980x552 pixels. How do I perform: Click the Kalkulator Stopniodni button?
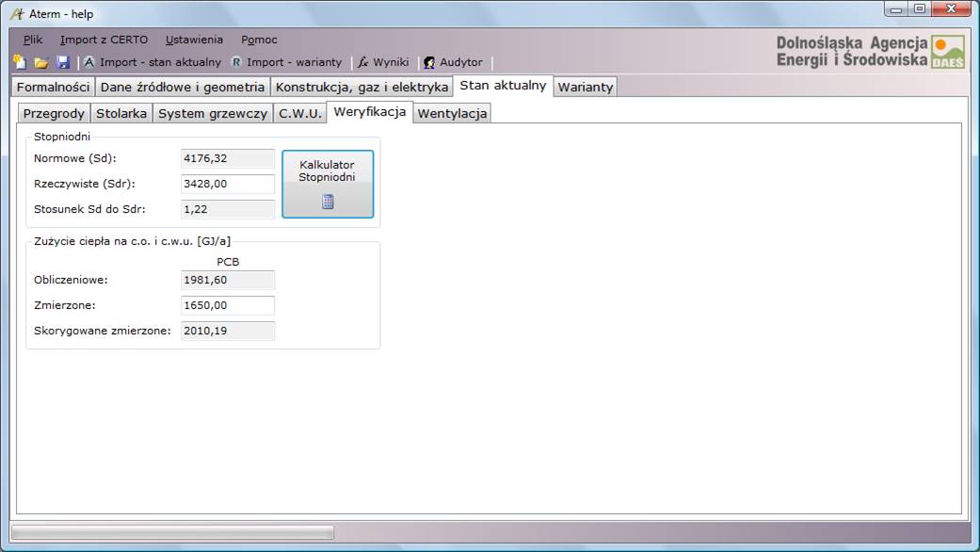click(328, 184)
